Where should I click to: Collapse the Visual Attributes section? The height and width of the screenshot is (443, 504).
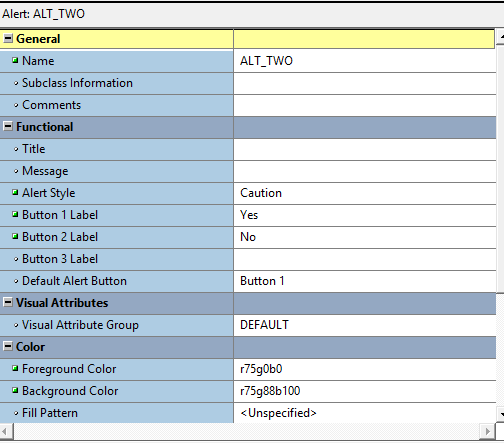click(x=8, y=302)
